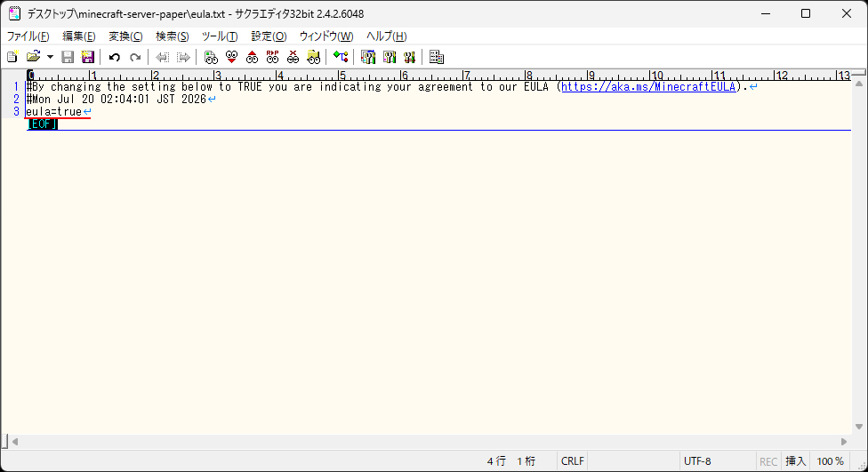Follow the aka.ms/MinecraftEULA link
868x472 pixels.
[x=648, y=87]
